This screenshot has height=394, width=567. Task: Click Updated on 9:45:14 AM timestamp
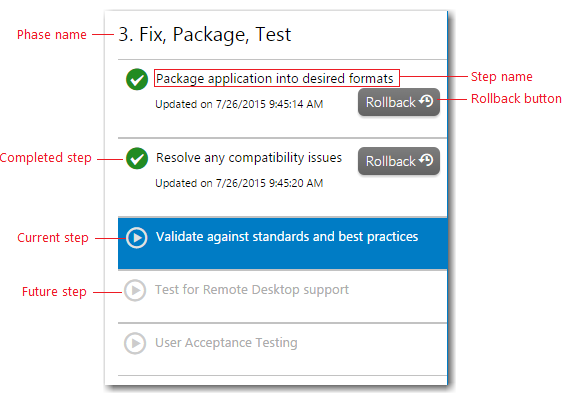[239, 104]
